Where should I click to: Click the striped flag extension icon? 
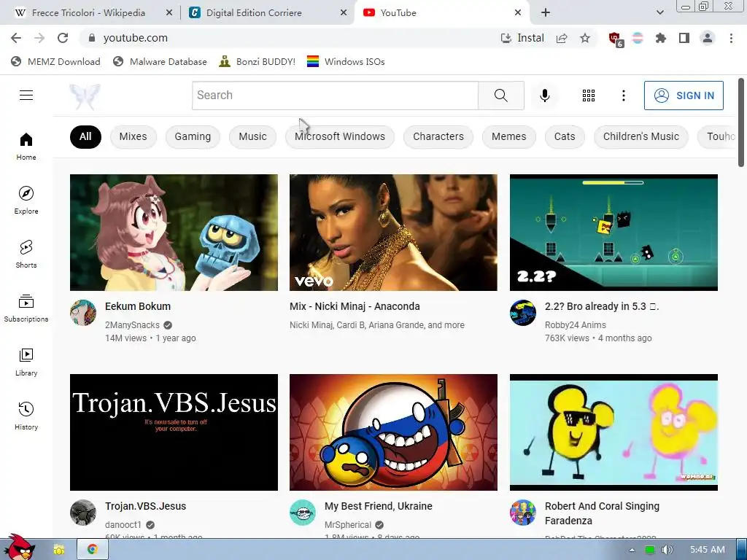coord(638,38)
